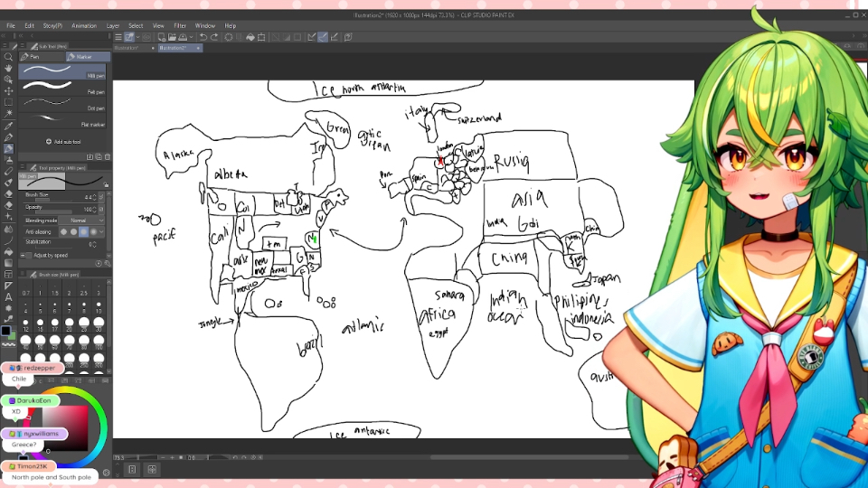Click the Clear selection dotted circle icon

pyautogui.click(x=229, y=37)
